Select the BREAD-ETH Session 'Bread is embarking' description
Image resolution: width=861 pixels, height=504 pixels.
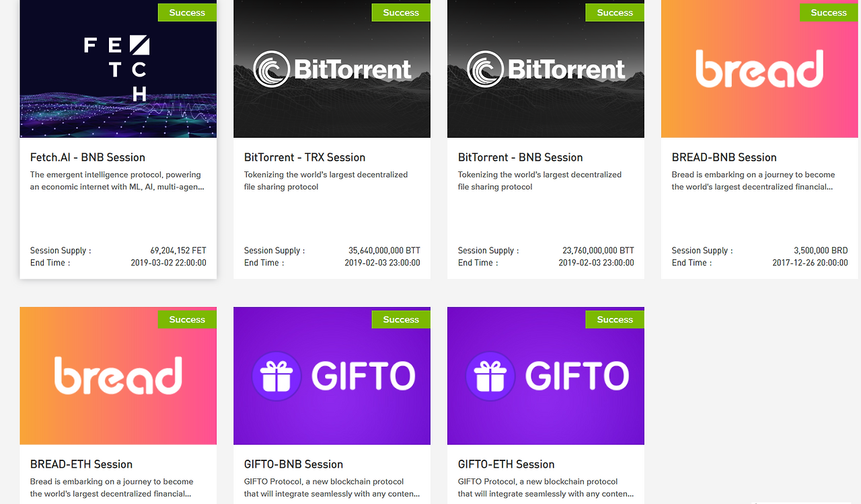click(112, 488)
